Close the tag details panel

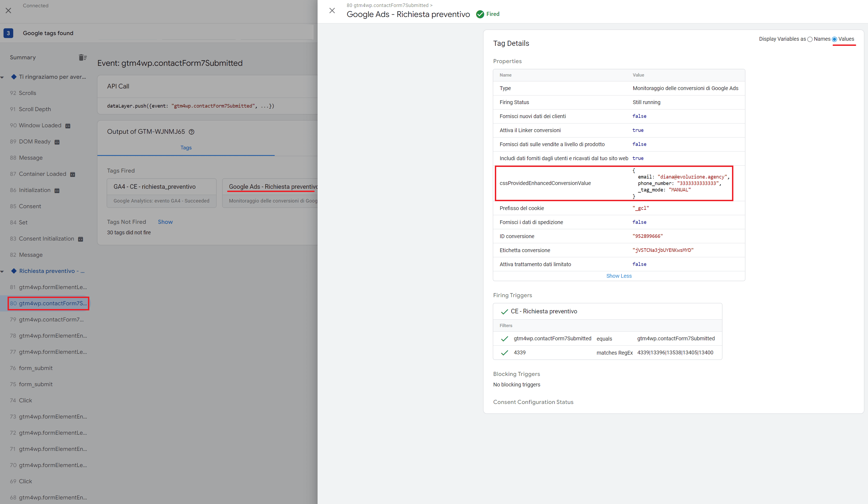(332, 11)
